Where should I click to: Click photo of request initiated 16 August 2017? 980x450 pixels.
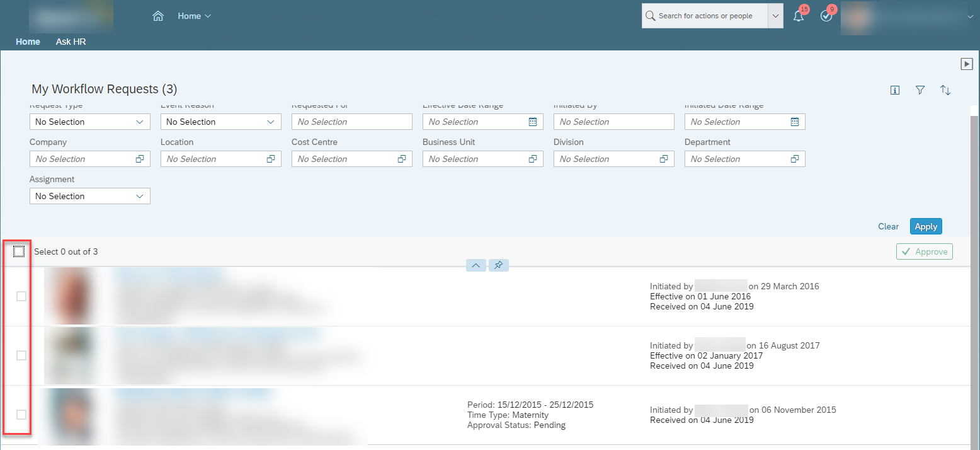[70, 355]
